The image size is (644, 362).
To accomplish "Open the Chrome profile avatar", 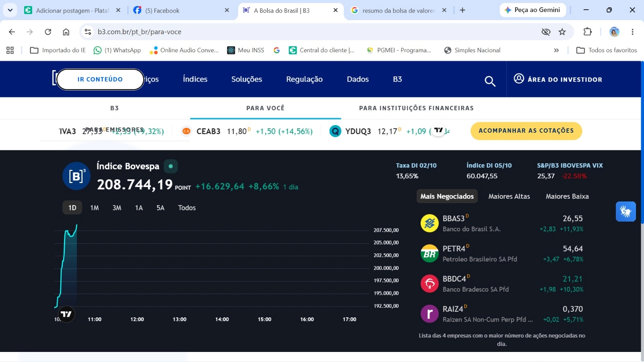I will (614, 32).
